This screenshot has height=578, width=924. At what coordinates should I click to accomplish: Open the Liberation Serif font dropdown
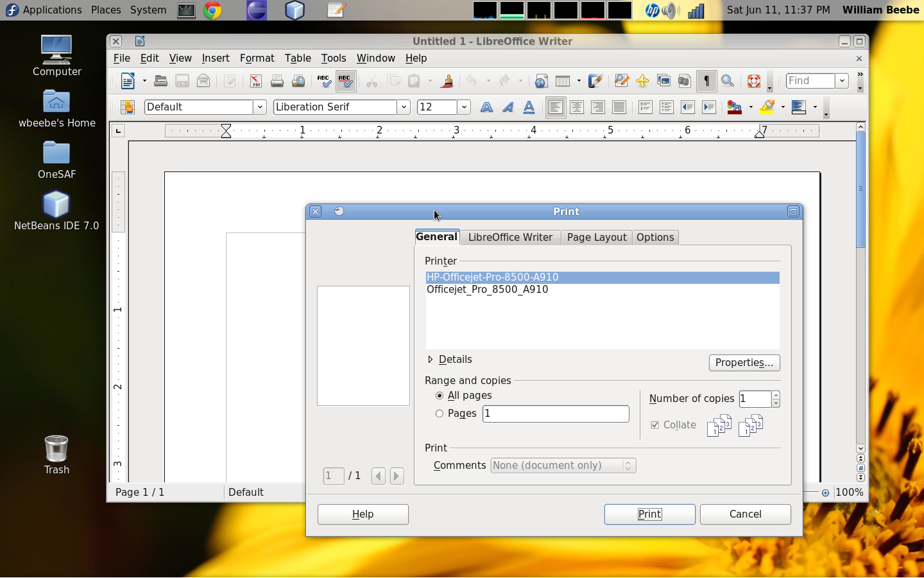pyautogui.click(x=404, y=107)
